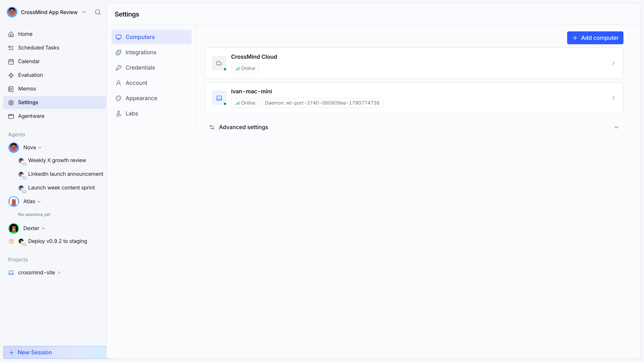Click Online status badge of ivan-mac-mini

click(245, 103)
